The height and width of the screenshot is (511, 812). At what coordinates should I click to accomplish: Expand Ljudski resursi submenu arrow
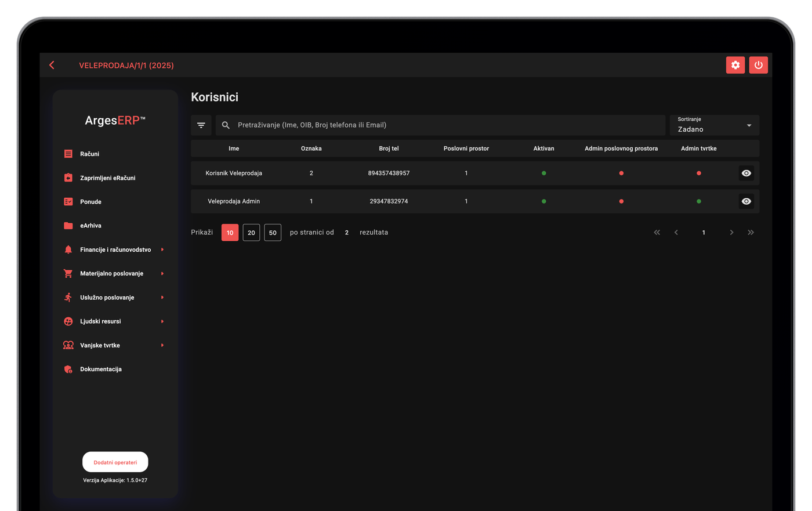pyautogui.click(x=162, y=321)
